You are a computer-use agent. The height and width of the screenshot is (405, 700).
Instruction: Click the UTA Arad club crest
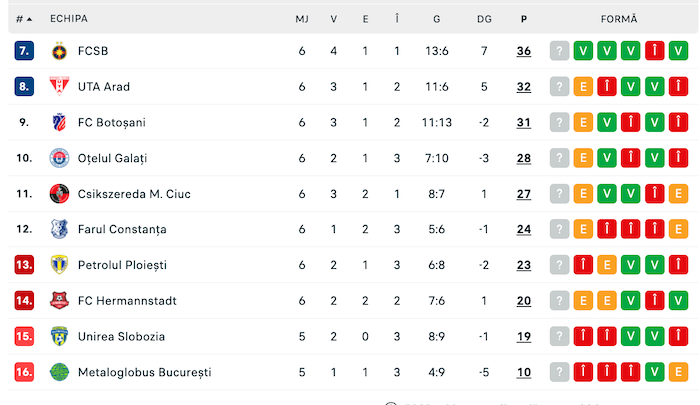(x=58, y=87)
